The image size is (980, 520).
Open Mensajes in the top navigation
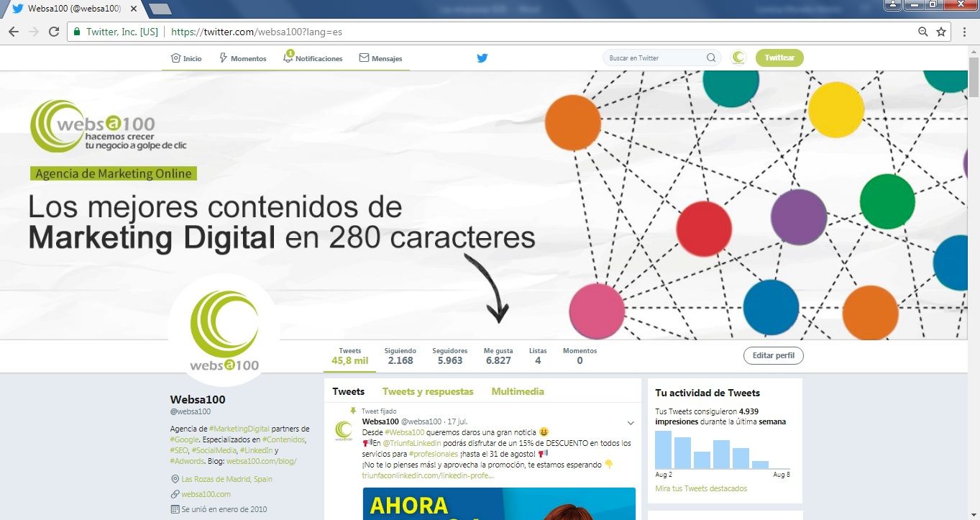click(x=380, y=58)
